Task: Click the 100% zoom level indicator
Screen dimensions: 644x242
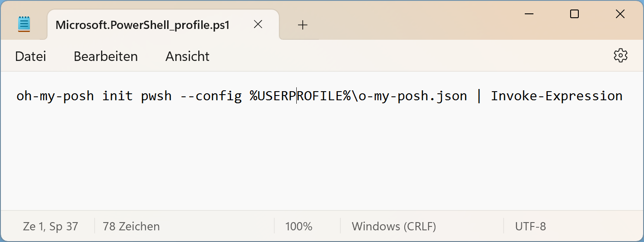Action: pos(298,226)
